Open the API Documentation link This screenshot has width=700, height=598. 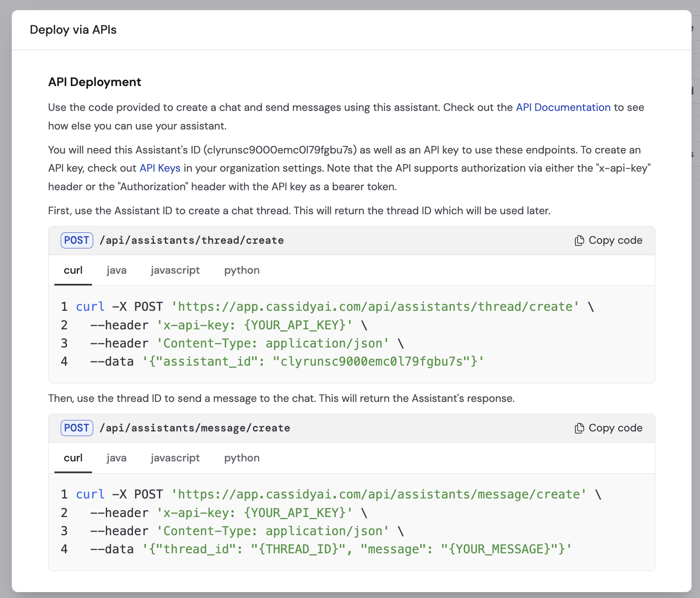563,108
